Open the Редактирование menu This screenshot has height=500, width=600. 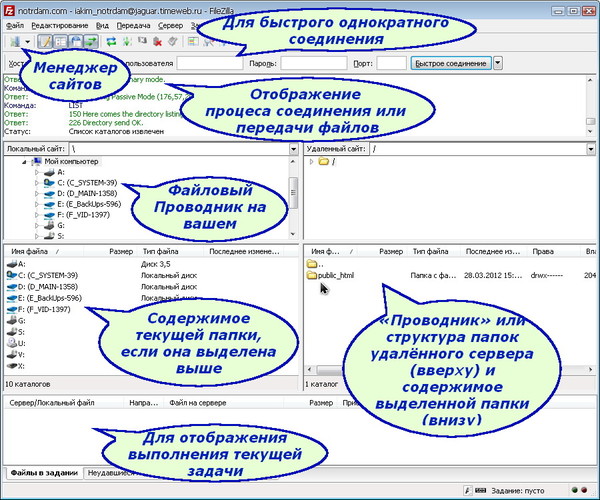click(60, 26)
